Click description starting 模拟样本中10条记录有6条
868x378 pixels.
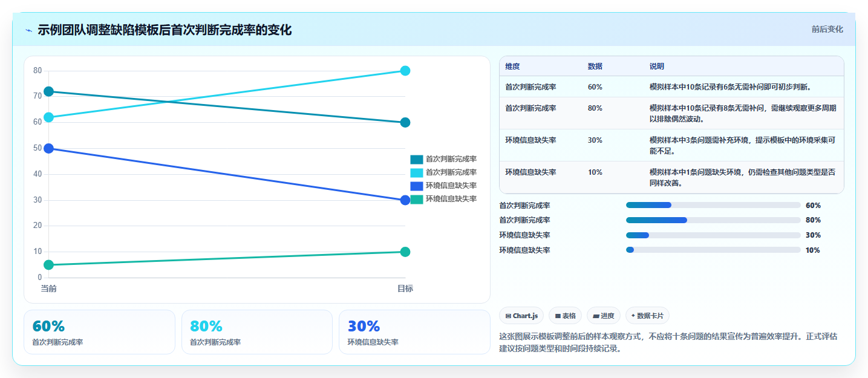tap(730, 87)
